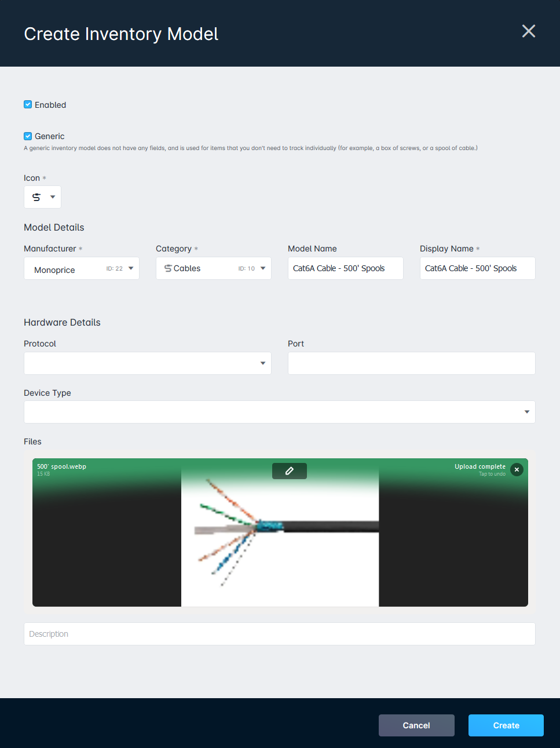
Task: Close the Create Inventory Model dialog
Action: (528, 31)
